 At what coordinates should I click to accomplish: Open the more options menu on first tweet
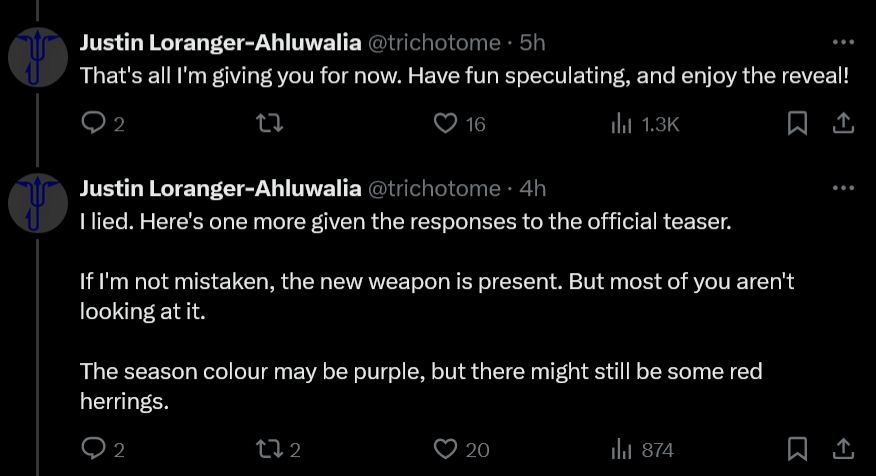pyautogui.click(x=843, y=43)
